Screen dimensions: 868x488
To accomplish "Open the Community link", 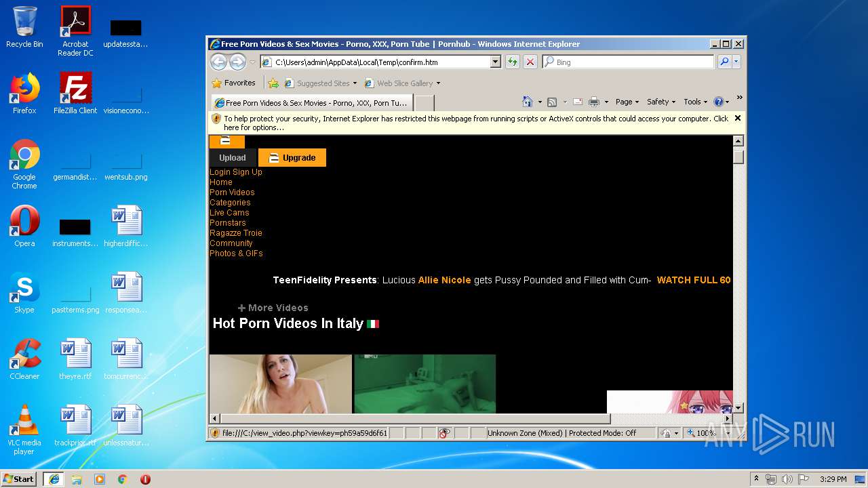I will [231, 243].
